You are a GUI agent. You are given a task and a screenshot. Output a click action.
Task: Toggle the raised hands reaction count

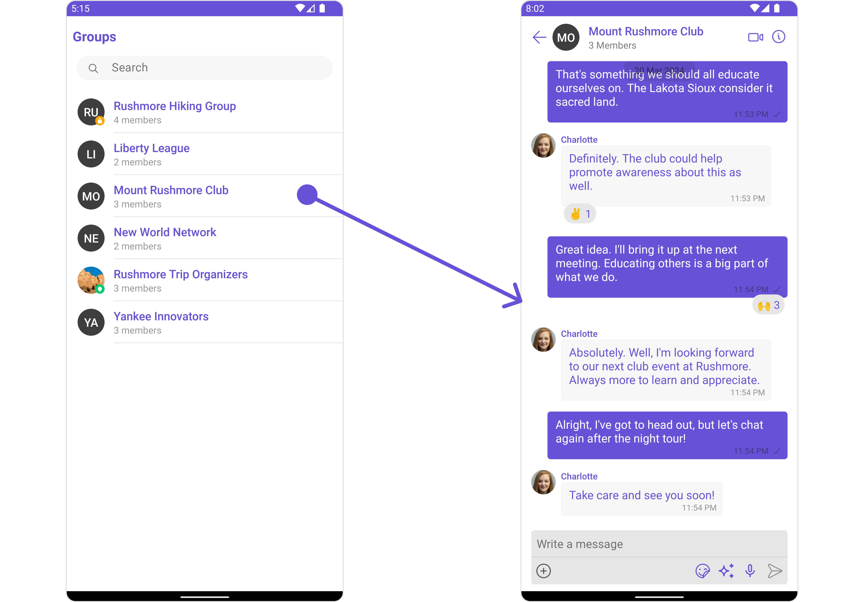768,305
